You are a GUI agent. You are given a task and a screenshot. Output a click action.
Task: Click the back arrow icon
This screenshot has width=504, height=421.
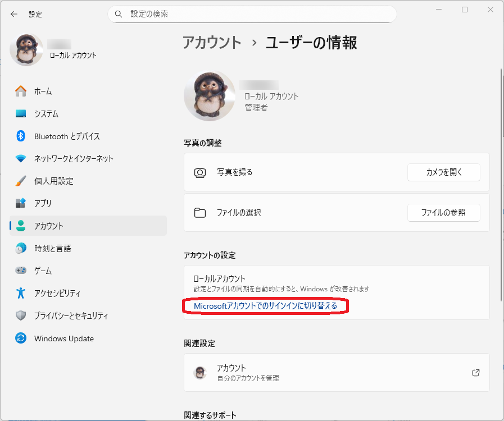pyautogui.click(x=14, y=14)
